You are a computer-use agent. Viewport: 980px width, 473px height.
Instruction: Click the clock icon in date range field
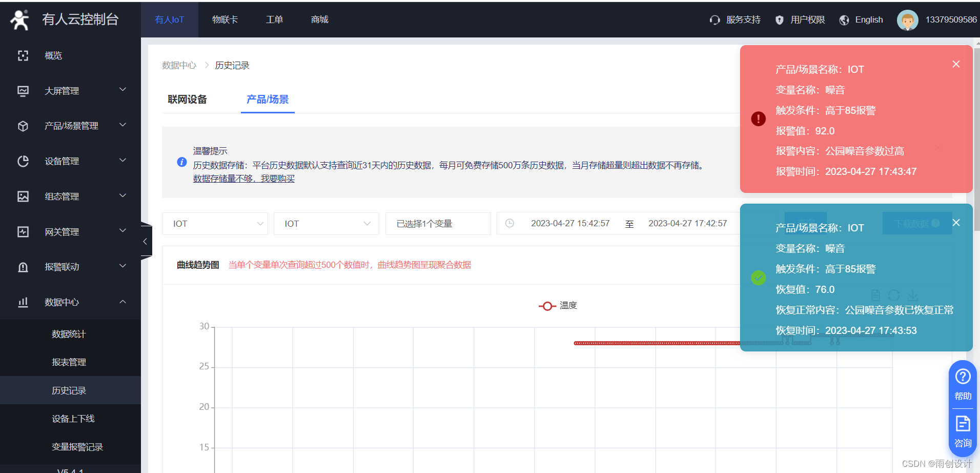509,223
